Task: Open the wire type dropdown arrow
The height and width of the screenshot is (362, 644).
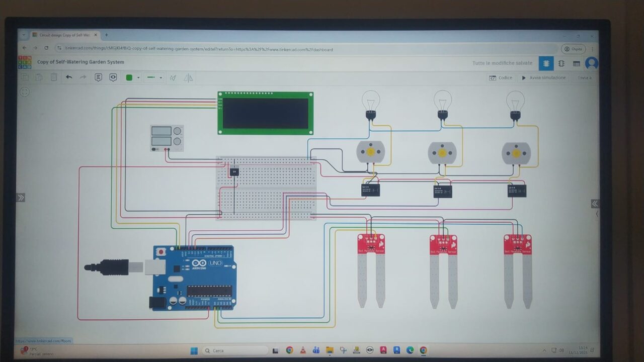Action: (160, 78)
